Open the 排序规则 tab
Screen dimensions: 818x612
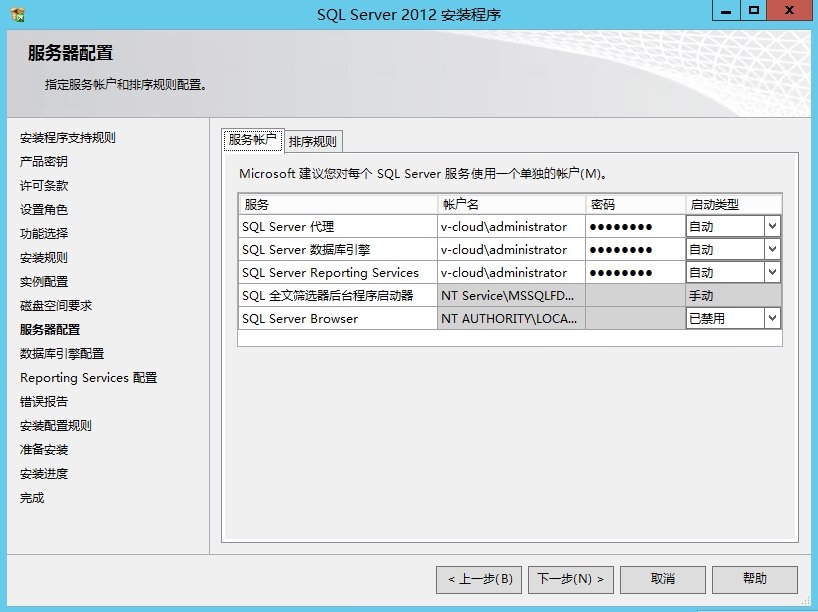312,141
